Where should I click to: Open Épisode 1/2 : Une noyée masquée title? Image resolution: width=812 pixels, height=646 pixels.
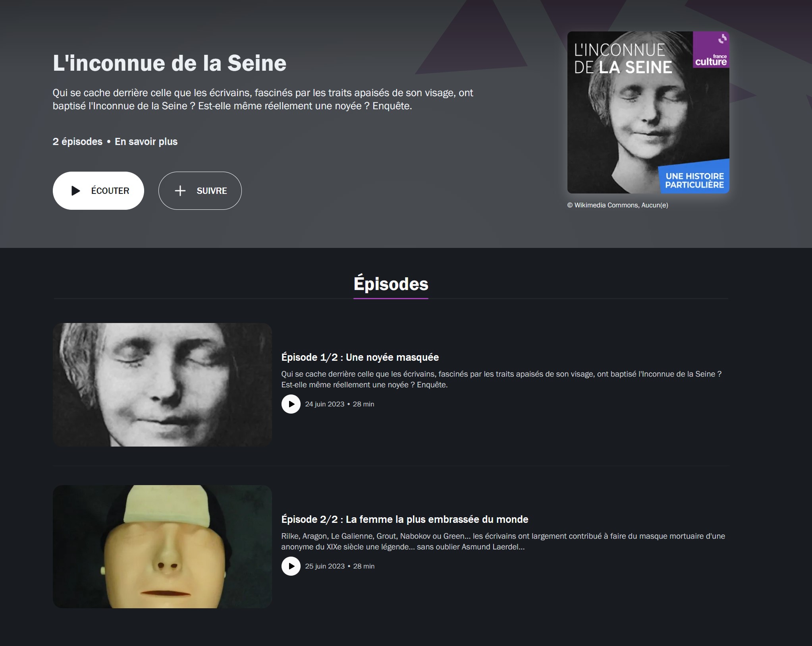tap(360, 357)
